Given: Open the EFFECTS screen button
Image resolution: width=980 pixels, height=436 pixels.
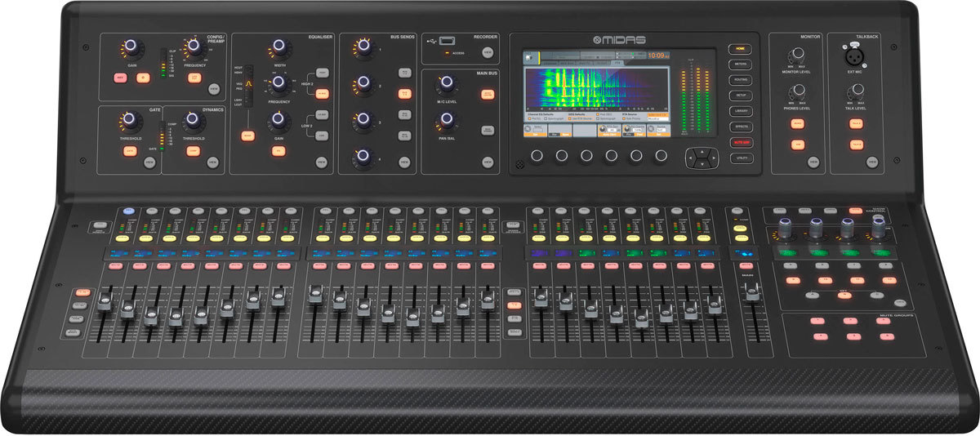Looking at the screenshot, I should tap(740, 127).
